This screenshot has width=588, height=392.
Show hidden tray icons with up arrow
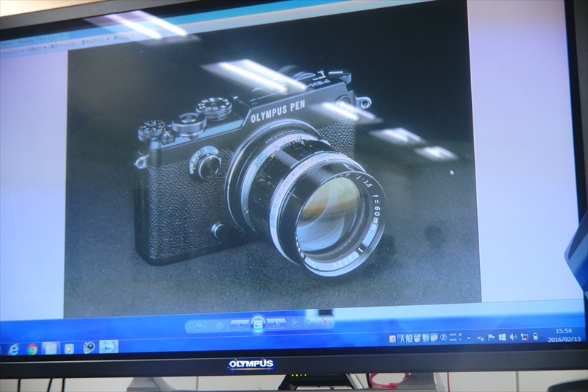469,338
